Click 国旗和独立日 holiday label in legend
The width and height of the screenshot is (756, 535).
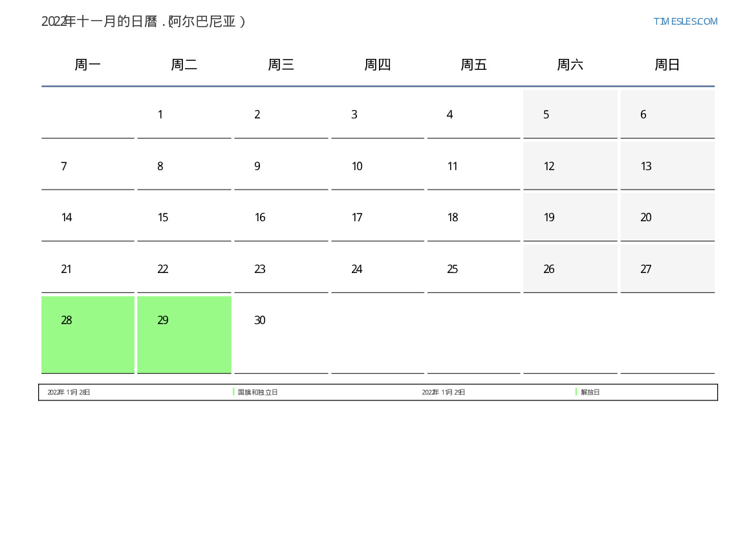click(257, 392)
